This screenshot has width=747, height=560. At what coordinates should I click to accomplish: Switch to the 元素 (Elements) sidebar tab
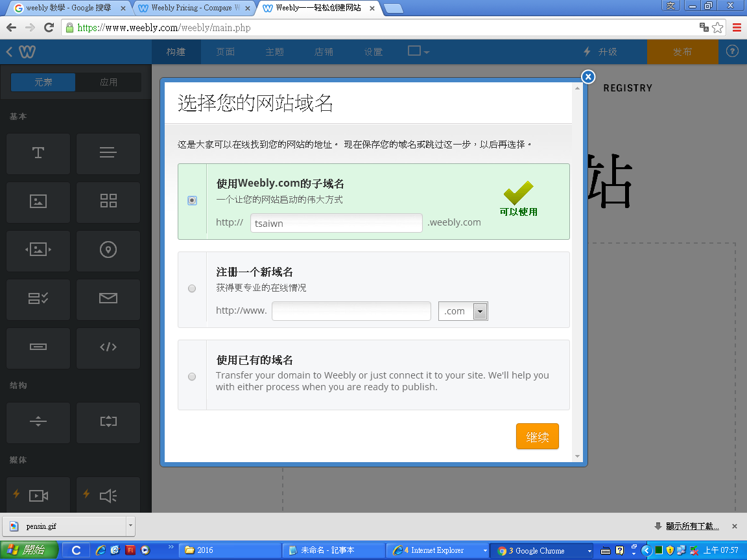pos(43,82)
